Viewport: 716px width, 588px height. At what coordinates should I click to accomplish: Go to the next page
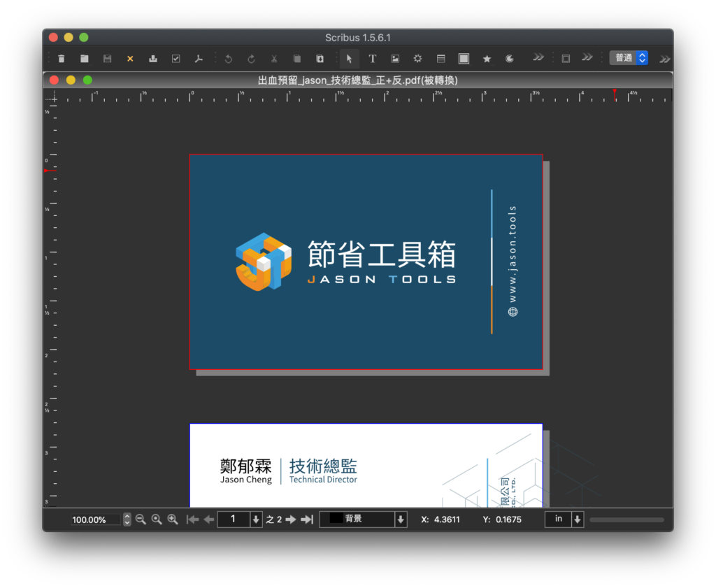(291, 519)
